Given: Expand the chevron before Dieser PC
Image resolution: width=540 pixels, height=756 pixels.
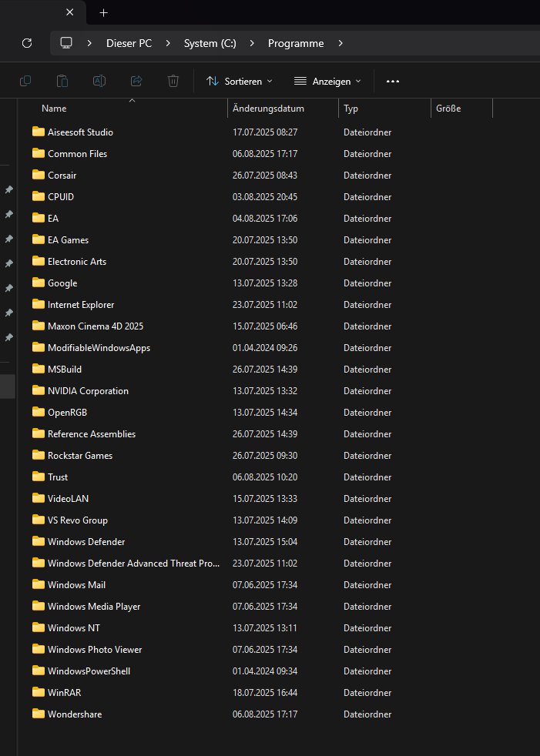Looking at the screenshot, I should click(x=89, y=43).
